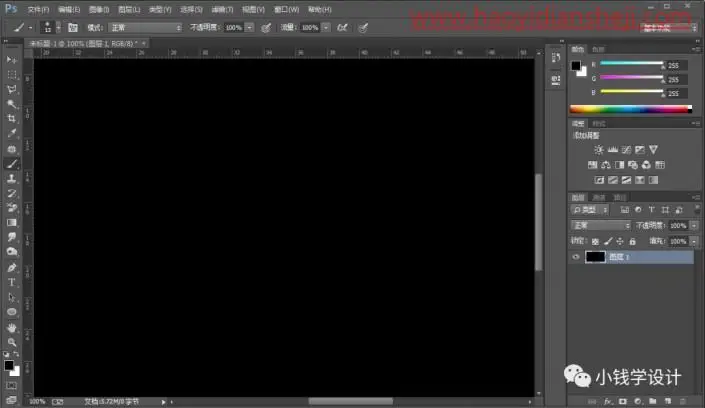Open workspace switcher dropdown
This screenshot has width=705, height=408.
click(x=669, y=28)
